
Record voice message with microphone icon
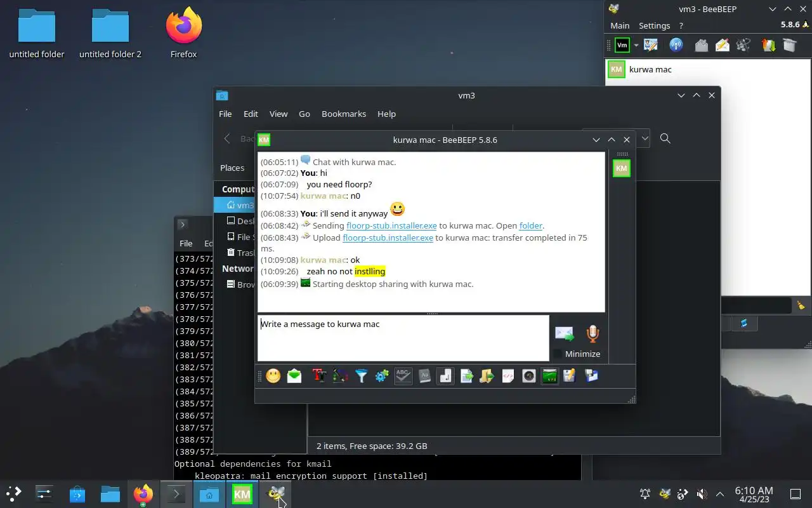[x=593, y=333]
